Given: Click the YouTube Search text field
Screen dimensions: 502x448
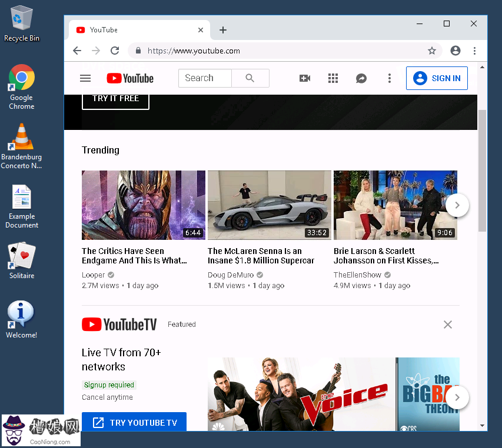Looking at the screenshot, I should pos(205,78).
